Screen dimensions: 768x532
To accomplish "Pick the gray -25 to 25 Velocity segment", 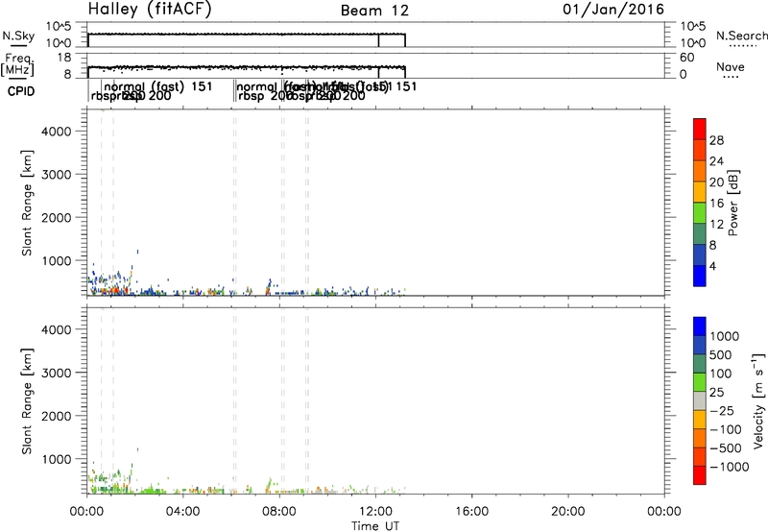I will [700, 400].
